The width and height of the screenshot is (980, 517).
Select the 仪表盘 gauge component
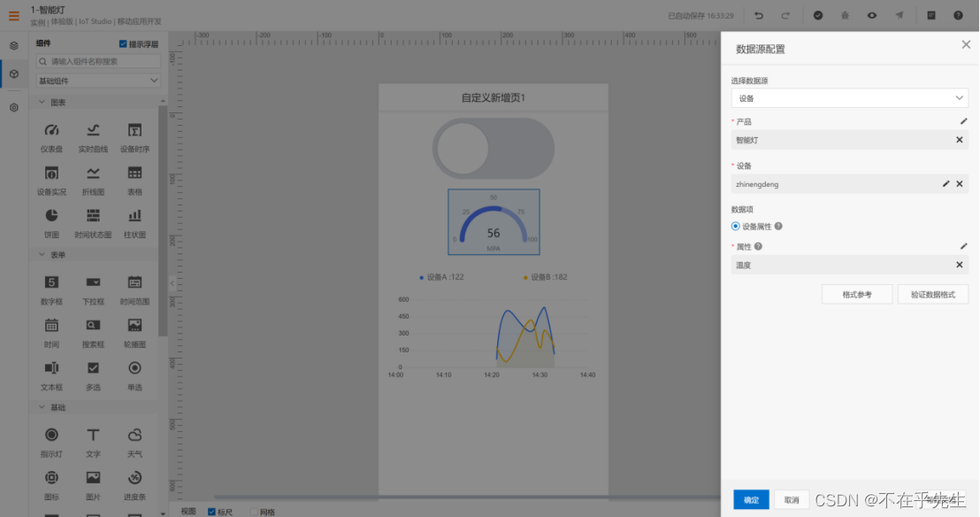point(51,137)
